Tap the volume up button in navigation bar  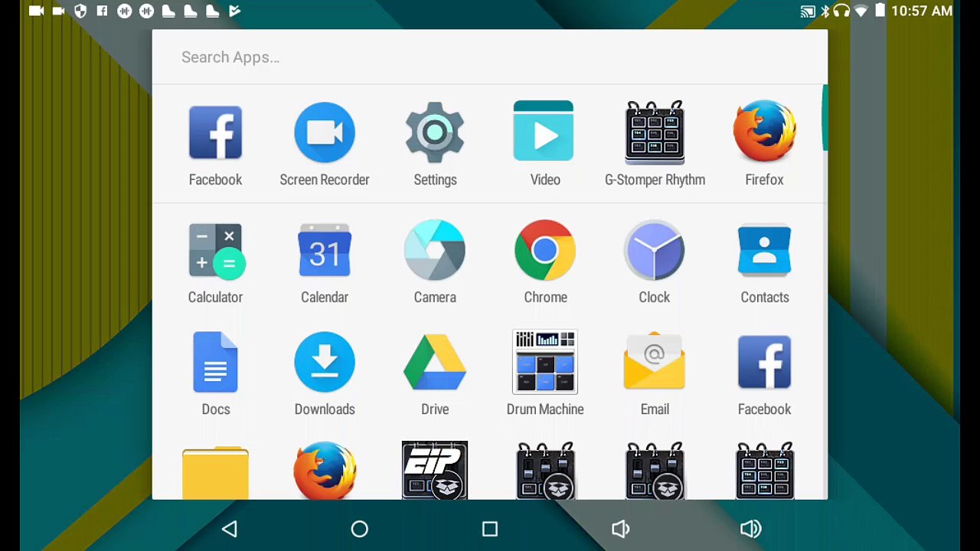coord(751,529)
